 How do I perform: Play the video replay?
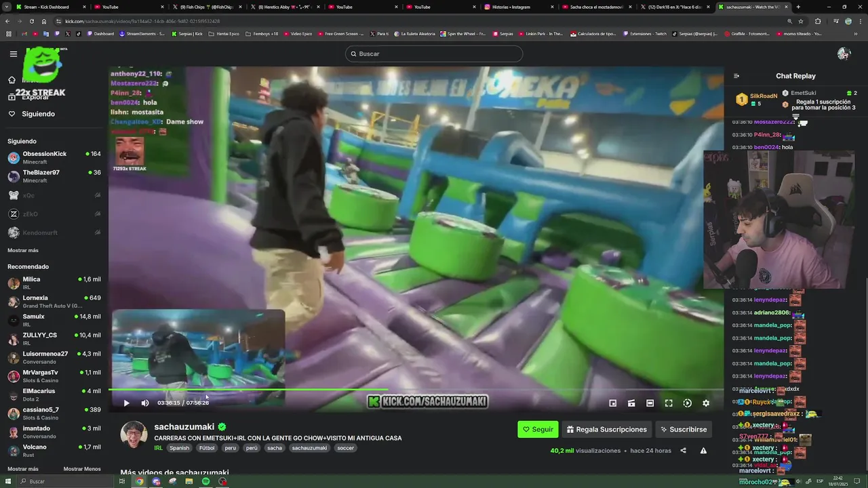pos(126,403)
